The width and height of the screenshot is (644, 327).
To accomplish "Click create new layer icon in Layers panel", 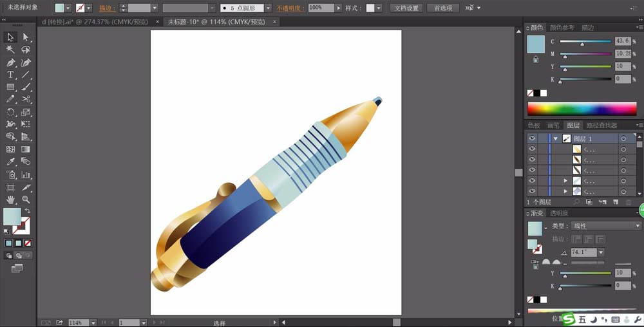I will tap(616, 202).
